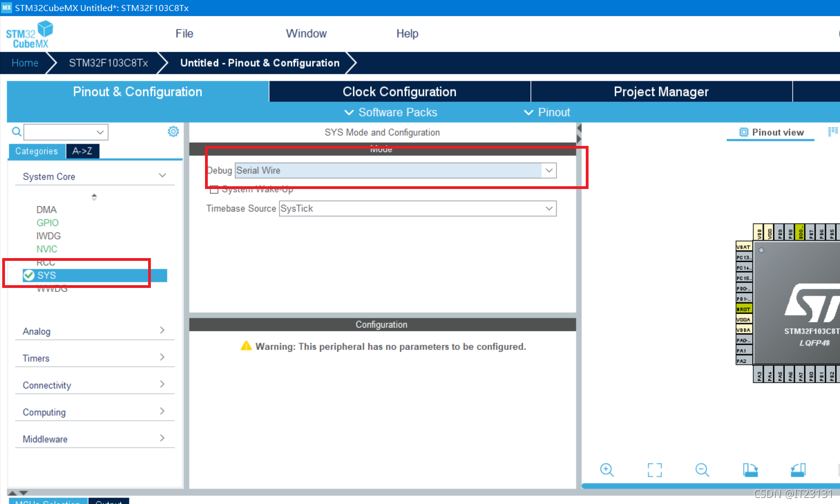Click the BOOT0 pin on the chip
The width and height of the screenshot is (840, 504).
click(x=801, y=232)
